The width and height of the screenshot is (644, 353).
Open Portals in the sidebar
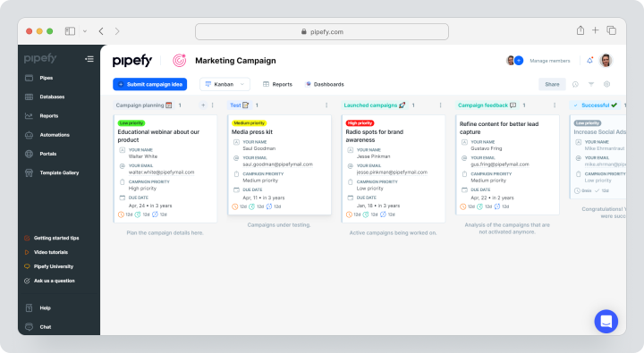47,154
